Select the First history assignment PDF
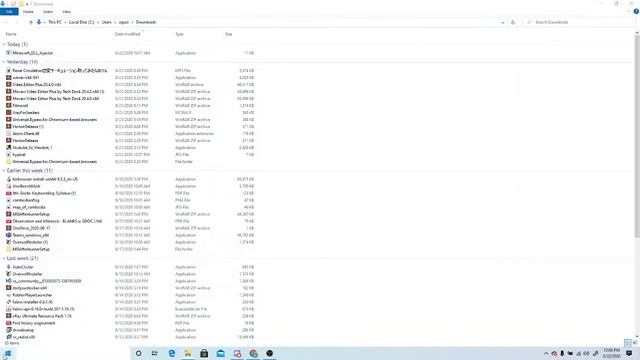 pyautogui.click(x=34, y=323)
